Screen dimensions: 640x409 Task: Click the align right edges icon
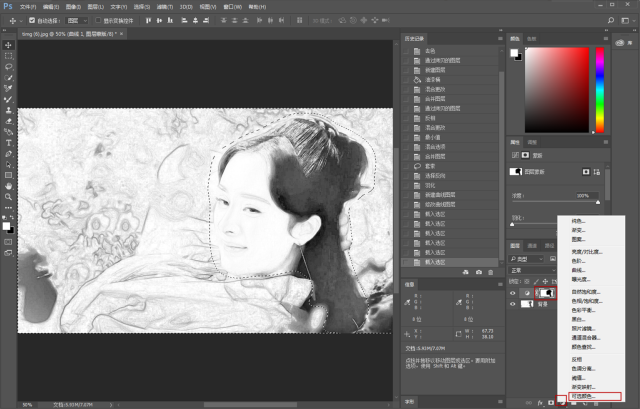(206, 20)
